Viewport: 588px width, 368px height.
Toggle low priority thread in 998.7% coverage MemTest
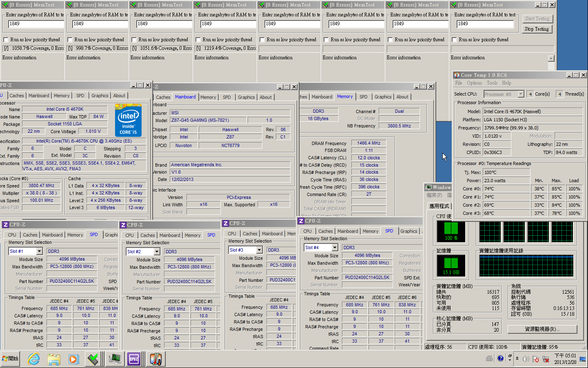pos(70,40)
